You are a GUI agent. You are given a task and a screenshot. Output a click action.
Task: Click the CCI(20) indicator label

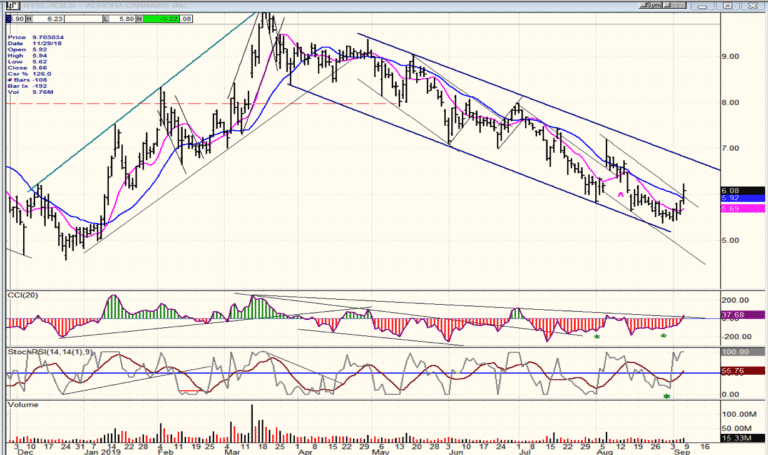coord(23,295)
